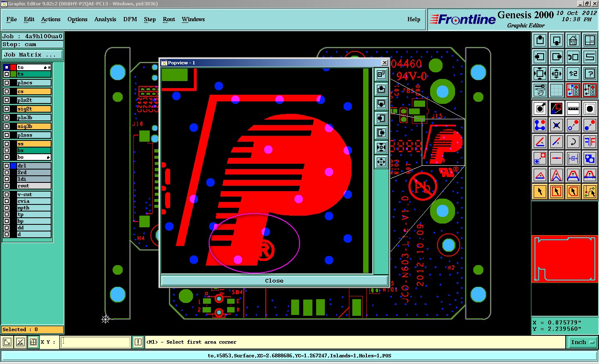Click the pan right view icon

tap(557, 57)
